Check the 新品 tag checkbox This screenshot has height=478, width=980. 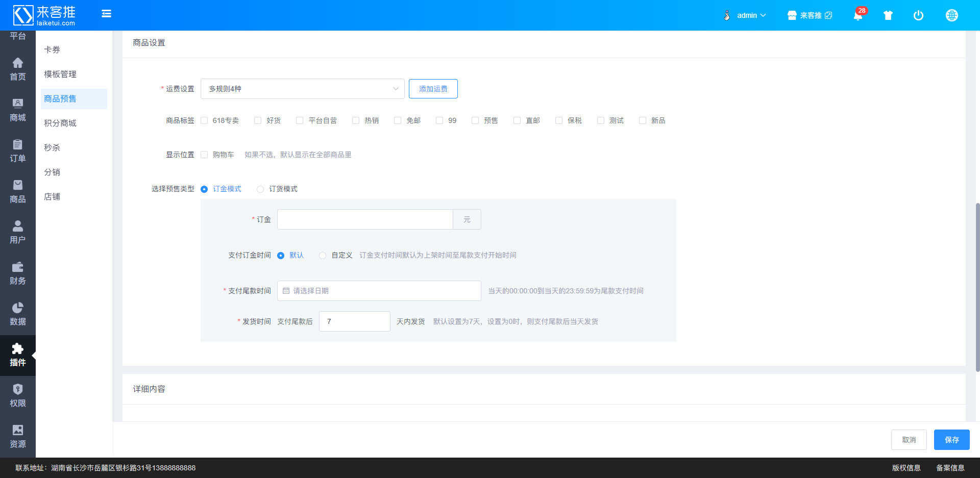click(x=643, y=120)
